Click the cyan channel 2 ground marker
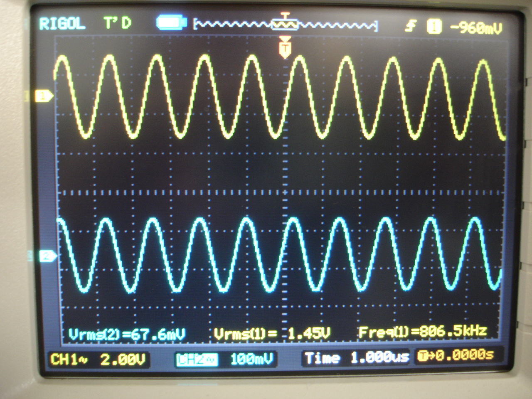Screen dimensions: 532x399 point(47,256)
